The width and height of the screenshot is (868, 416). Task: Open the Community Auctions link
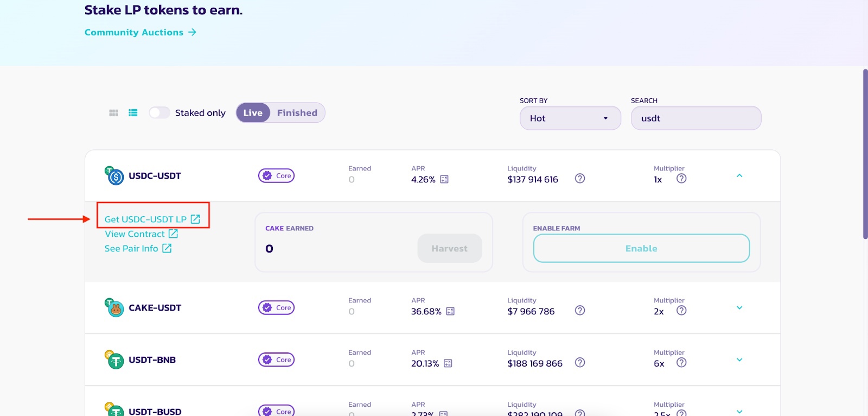[x=141, y=32]
